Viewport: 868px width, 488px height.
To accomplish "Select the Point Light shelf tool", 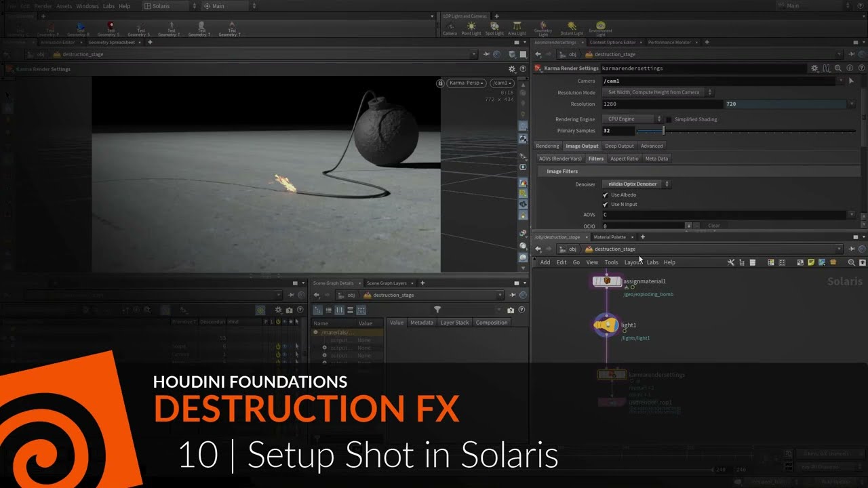I will (x=471, y=28).
